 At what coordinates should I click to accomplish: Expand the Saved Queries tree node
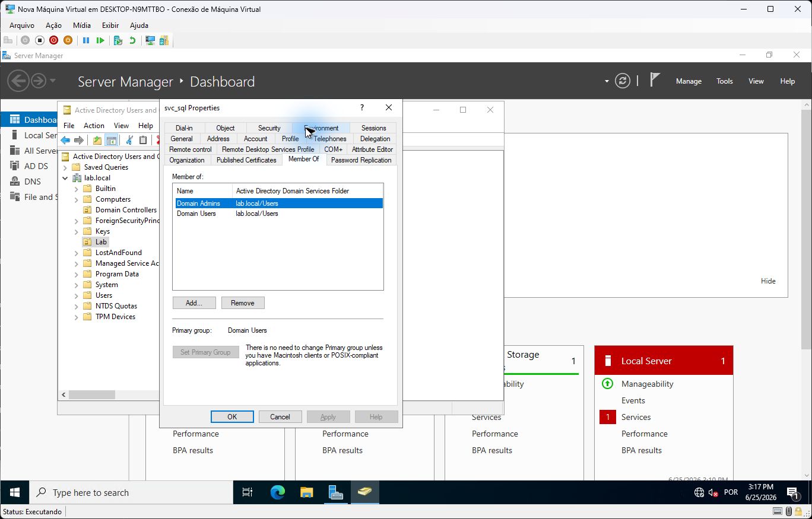click(x=65, y=167)
